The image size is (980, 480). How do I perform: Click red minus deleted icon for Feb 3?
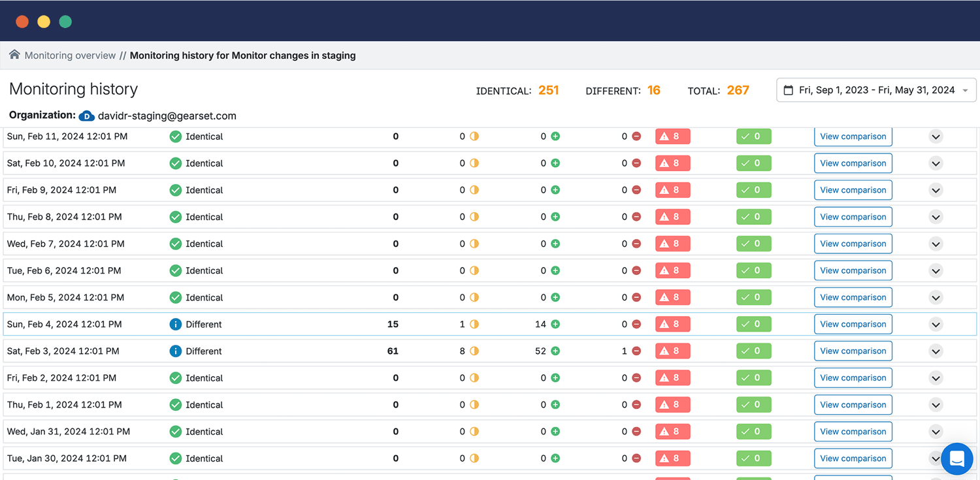click(x=636, y=351)
